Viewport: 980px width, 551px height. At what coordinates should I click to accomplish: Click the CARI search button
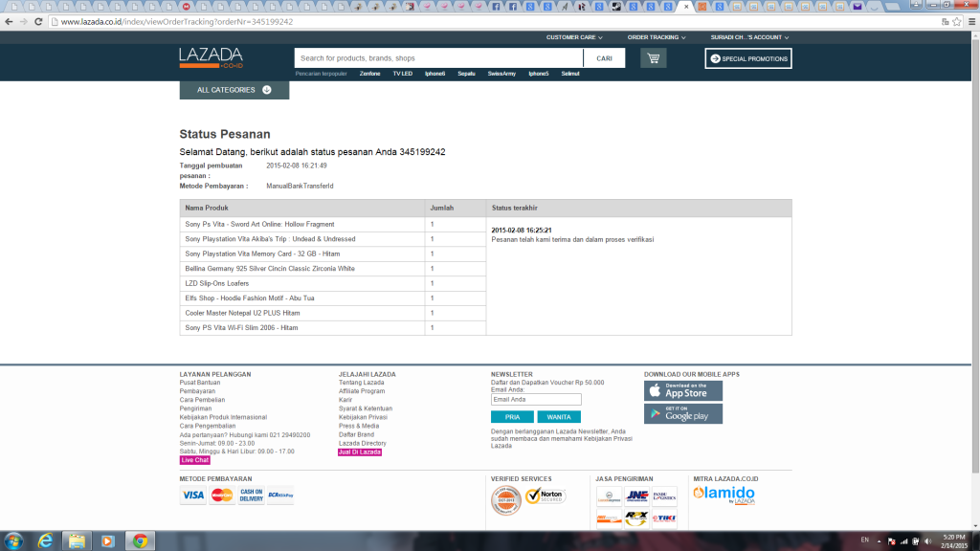pyautogui.click(x=604, y=58)
